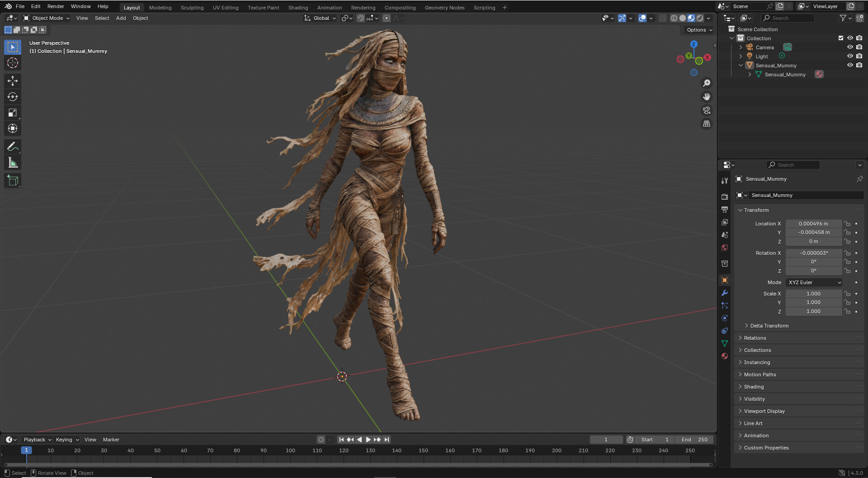Open the Modifiers wrench properties tab
The width and height of the screenshot is (868, 478).
tap(725, 293)
